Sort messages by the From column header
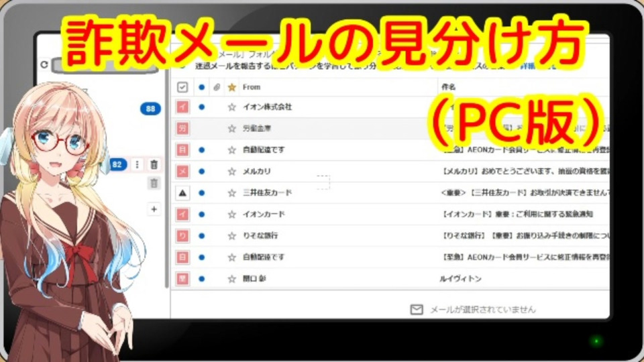 [252, 87]
